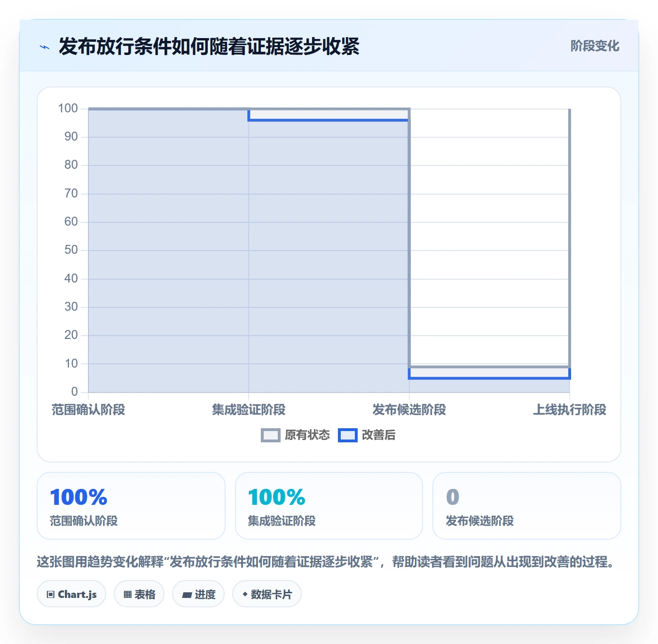Open the 100% 范围确认阶段 stat card
The width and height of the screenshot is (658, 644).
(131, 506)
